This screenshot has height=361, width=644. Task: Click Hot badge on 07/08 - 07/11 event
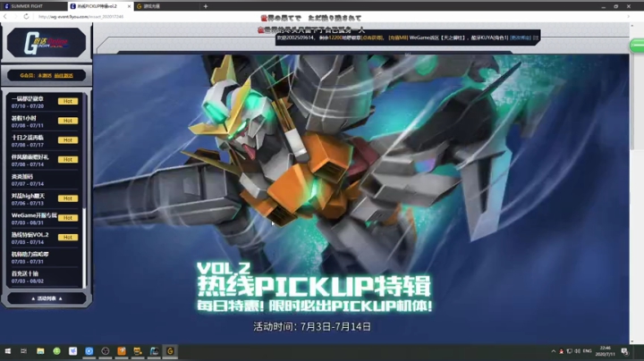[x=68, y=121]
